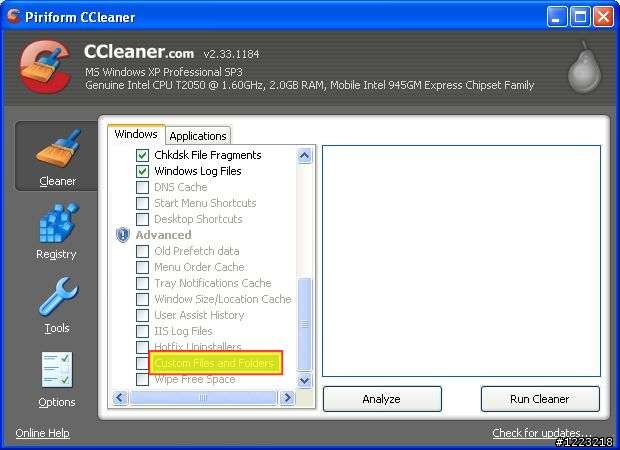Click the Piriform pear logo
620x450 pixels.
pyautogui.click(x=584, y=67)
